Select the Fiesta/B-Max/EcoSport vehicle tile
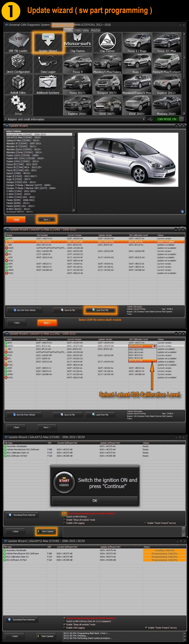Viewport: 189px width, 644px height. (166, 63)
